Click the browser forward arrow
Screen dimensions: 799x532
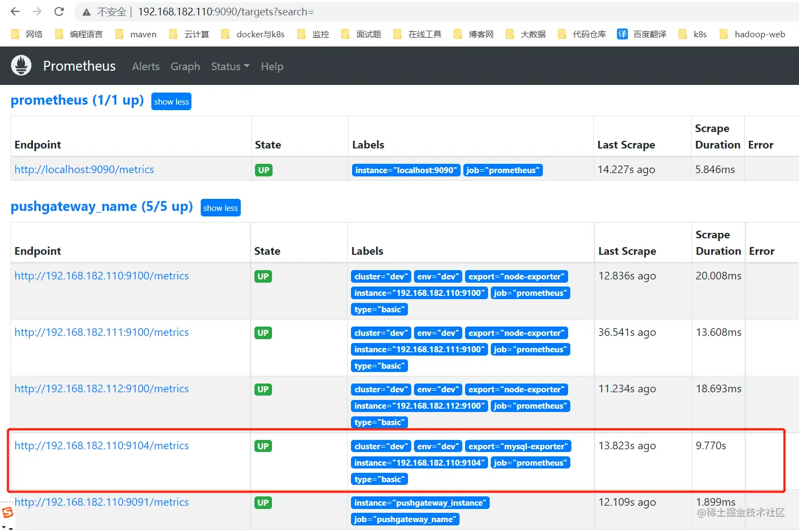click(x=37, y=12)
